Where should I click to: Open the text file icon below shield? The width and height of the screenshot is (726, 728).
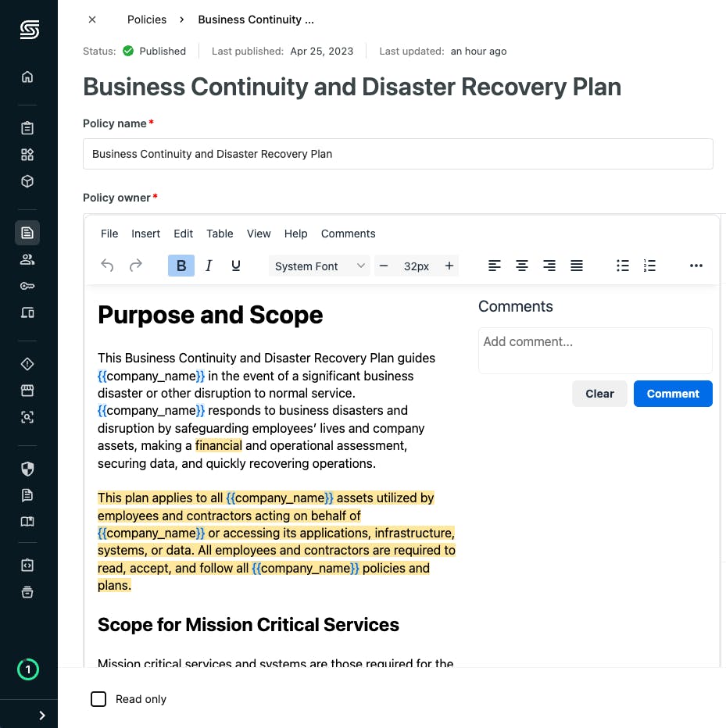click(x=27, y=495)
